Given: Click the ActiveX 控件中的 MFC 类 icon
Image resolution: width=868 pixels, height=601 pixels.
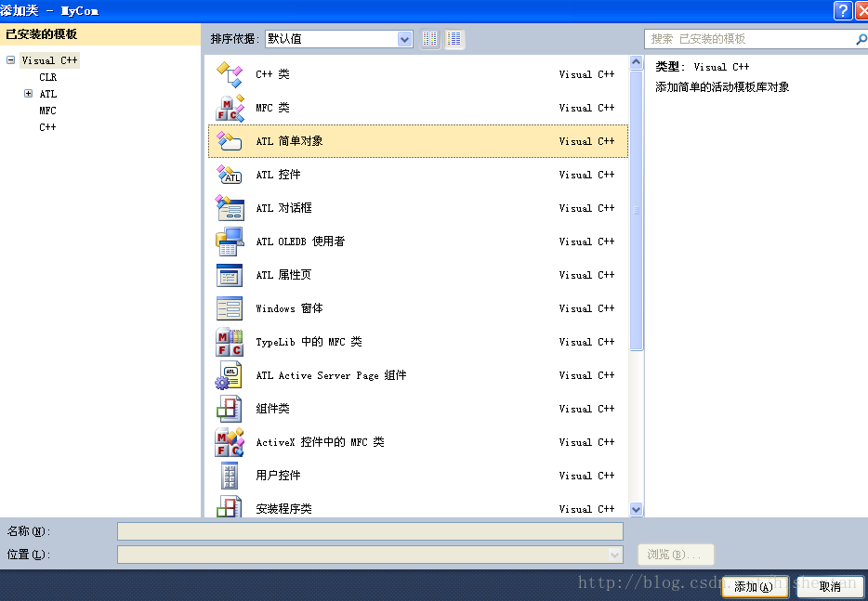Looking at the screenshot, I should pos(230,442).
